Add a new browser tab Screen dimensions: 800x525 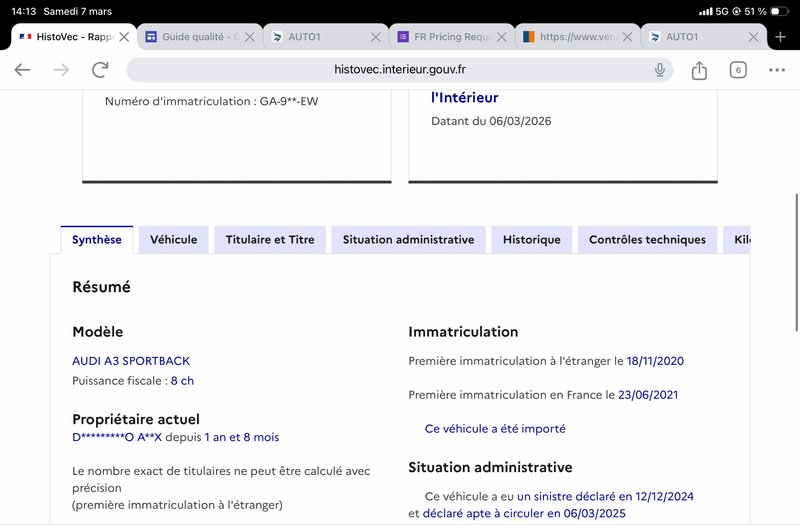(x=780, y=37)
